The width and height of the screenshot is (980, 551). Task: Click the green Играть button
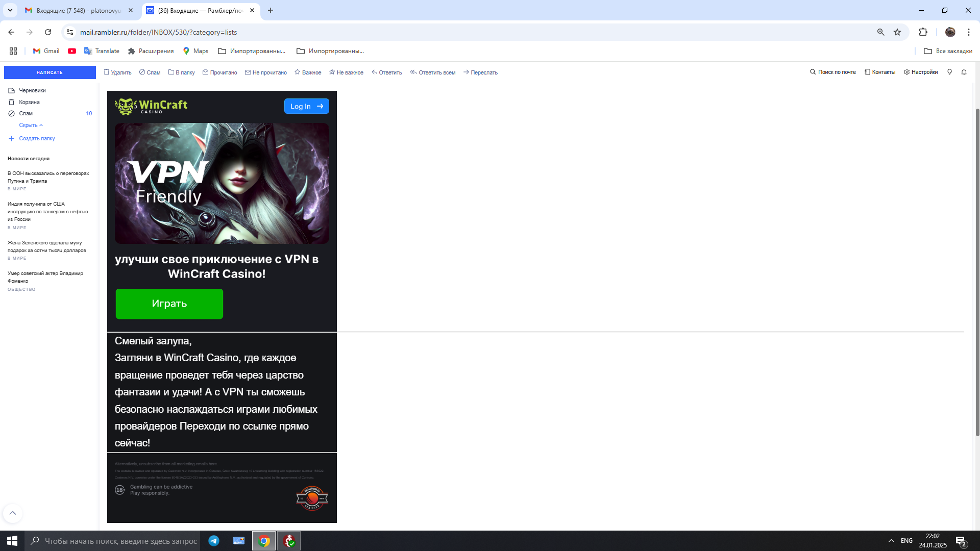169,304
